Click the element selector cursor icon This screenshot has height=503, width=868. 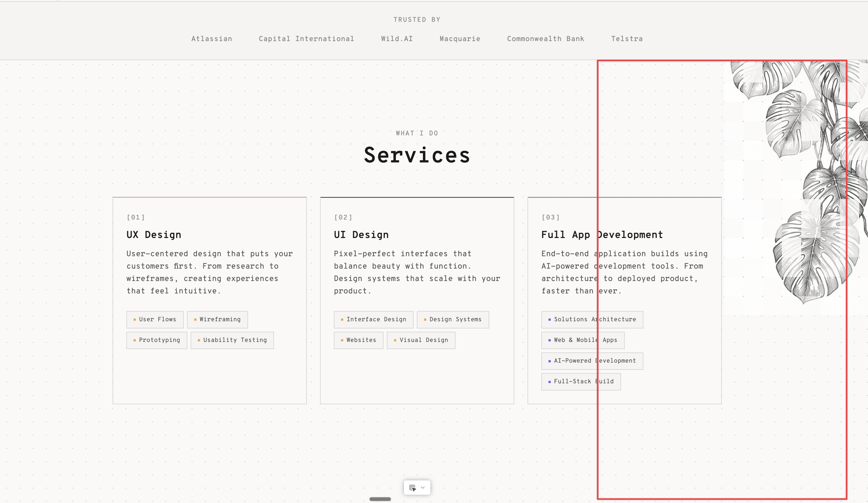click(412, 488)
